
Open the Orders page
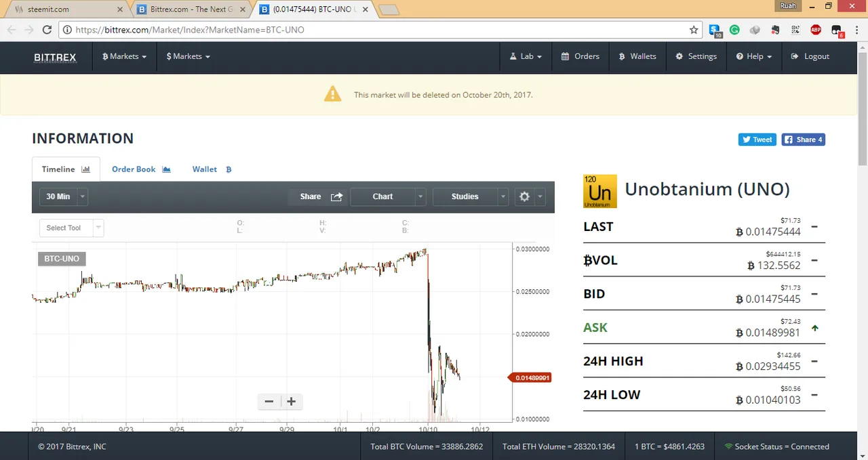pyautogui.click(x=580, y=57)
